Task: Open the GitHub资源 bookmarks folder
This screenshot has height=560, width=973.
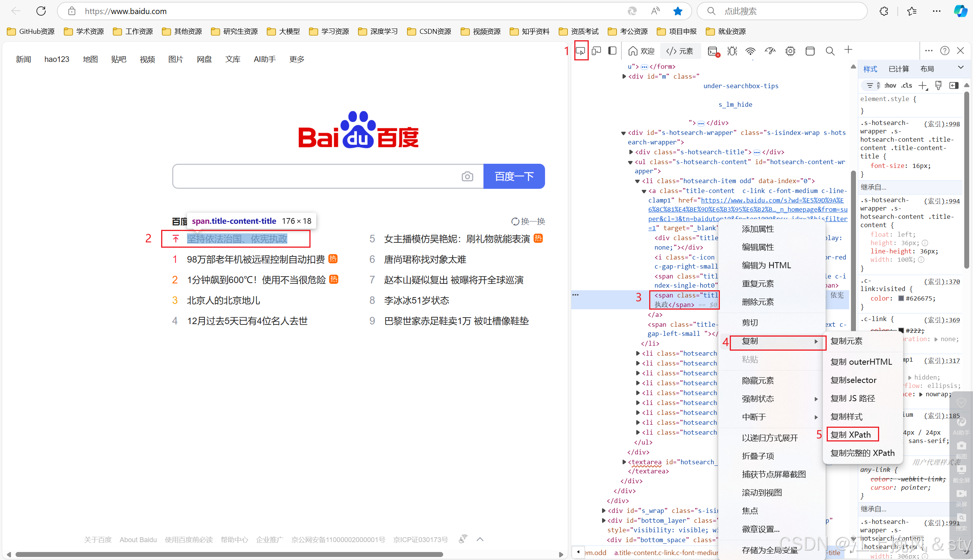Action: click(x=31, y=31)
